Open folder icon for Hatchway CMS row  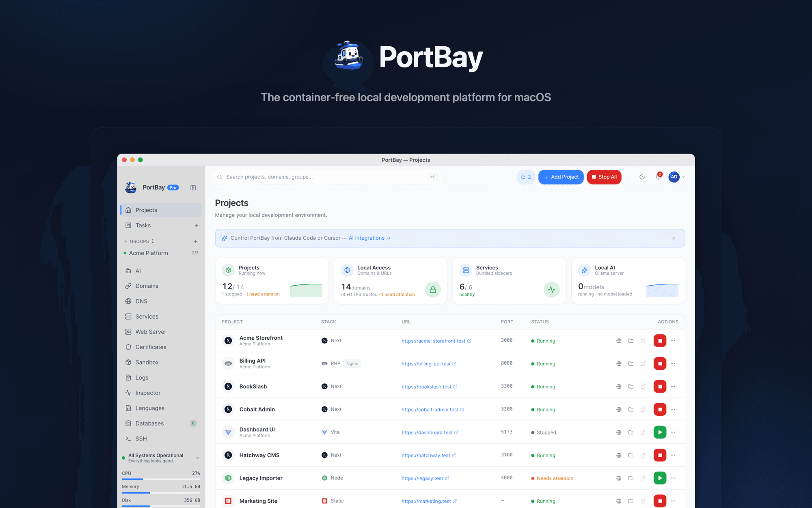pyautogui.click(x=631, y=455)
